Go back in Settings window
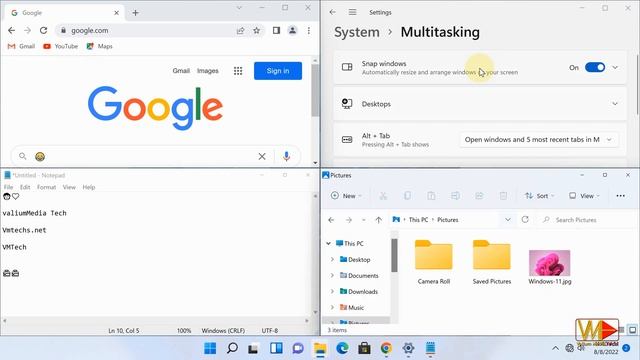Image resolution: width=640 pixels, height=360 pixels. coord(333,12)
